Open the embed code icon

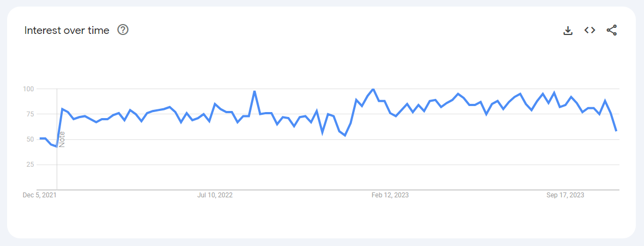pos(590,30)
